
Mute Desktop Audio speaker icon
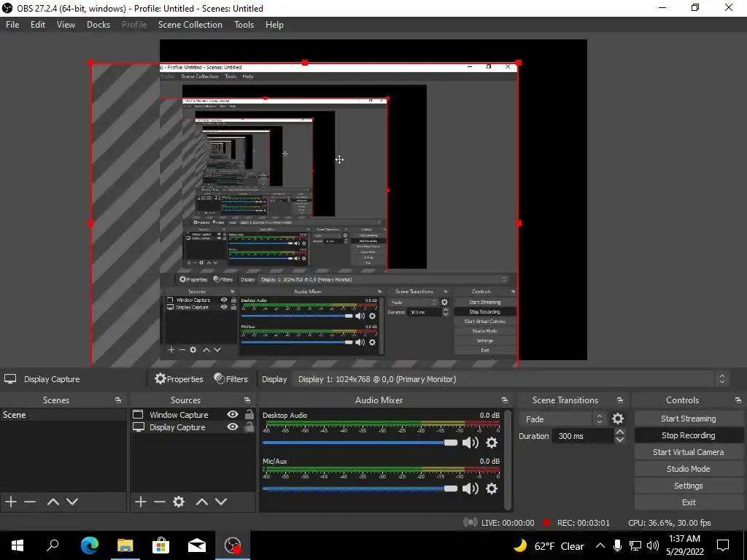[x=471, y=443]
